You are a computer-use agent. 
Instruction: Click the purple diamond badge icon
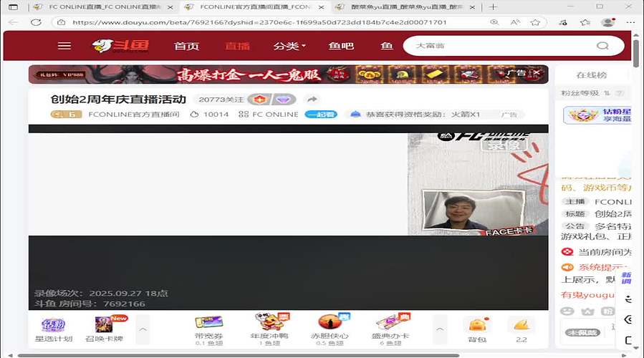point(283,100)
